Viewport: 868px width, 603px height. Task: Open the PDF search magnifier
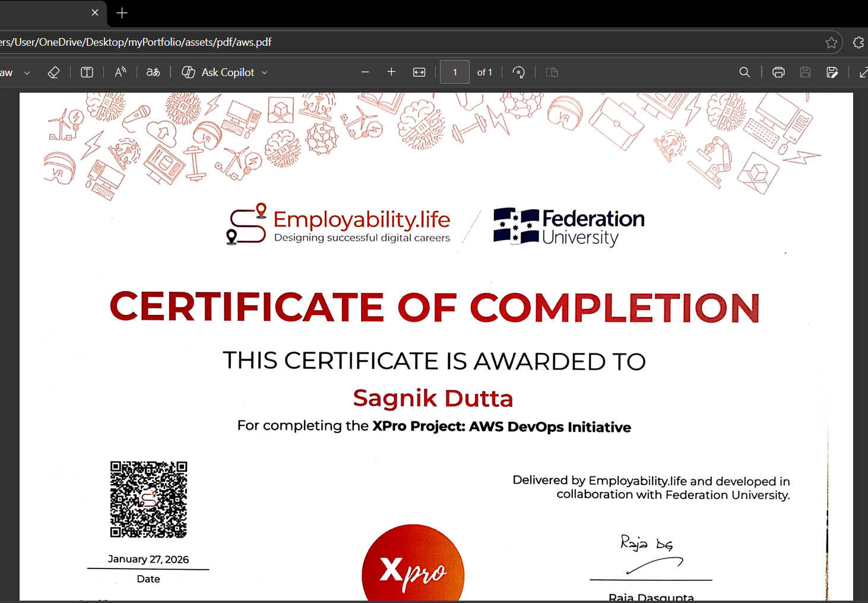click(x=745, y=72)
